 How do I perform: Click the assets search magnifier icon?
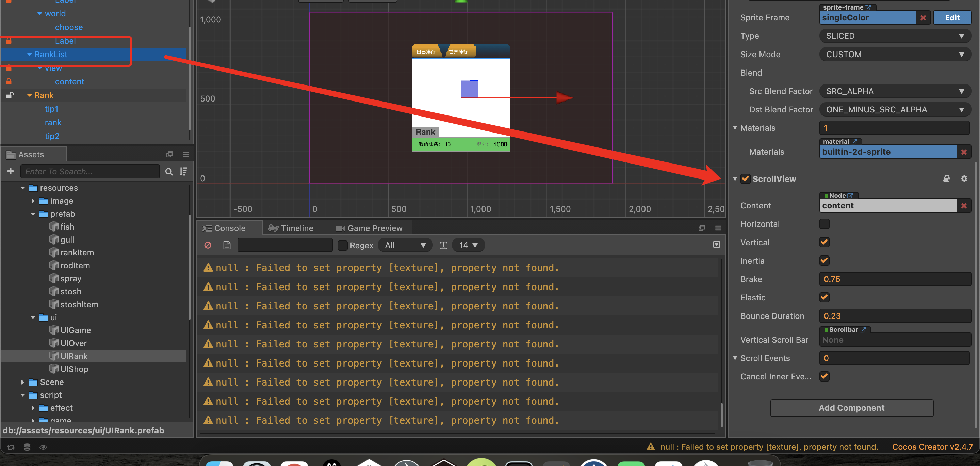point(169,172)
